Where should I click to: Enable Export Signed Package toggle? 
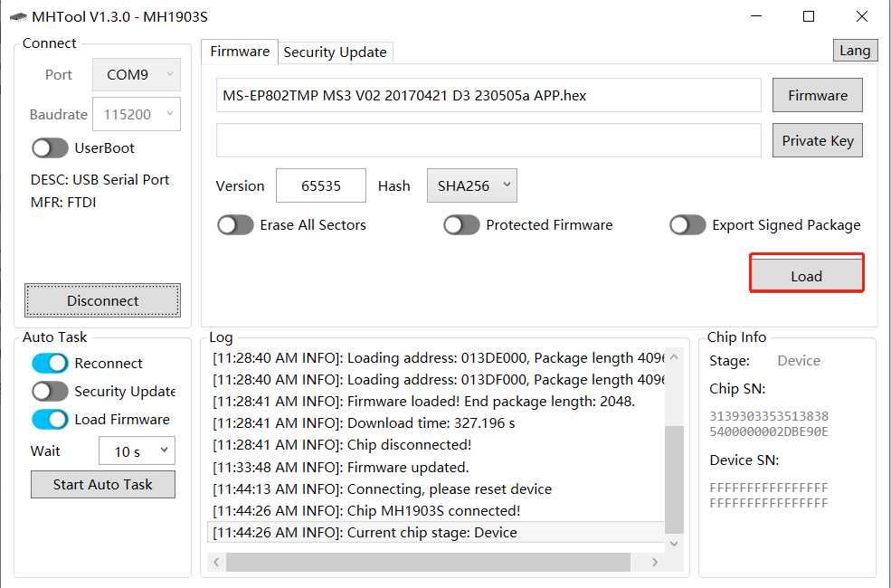point(687,225)
